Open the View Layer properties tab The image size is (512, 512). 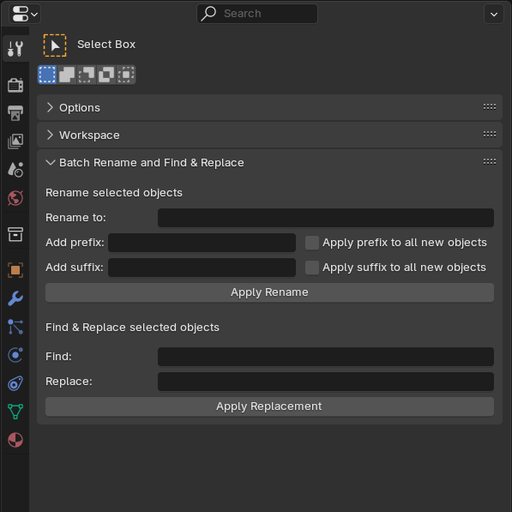click(15, 141)
